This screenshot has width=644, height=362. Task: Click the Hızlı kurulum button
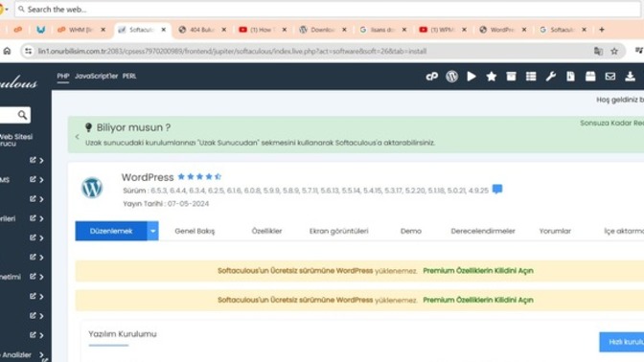coord(622,342)
